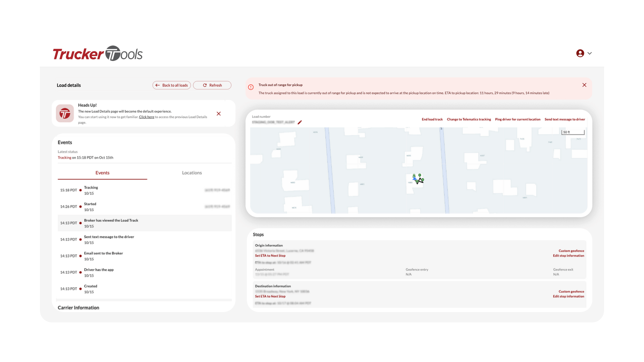The image size is (644, 362).
Task: Click the truck marker cluster on map
Action: (418, 179)
